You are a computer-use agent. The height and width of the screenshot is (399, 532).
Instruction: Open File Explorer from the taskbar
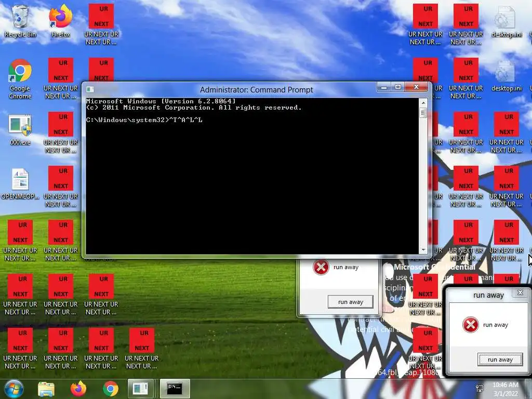pyautogui.click(x=46, y=389)
